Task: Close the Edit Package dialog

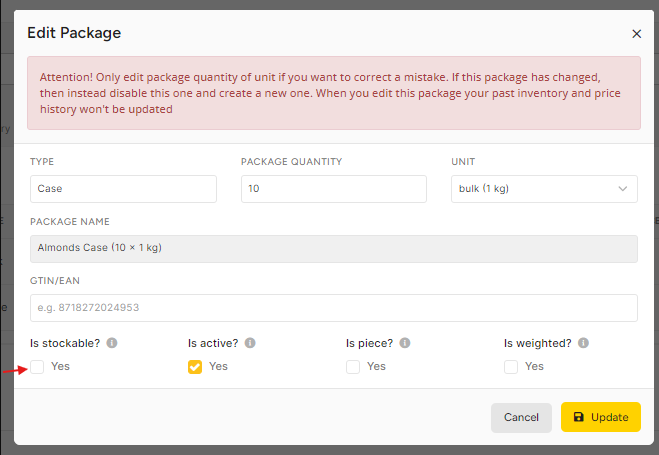Action: coord(636,34)
